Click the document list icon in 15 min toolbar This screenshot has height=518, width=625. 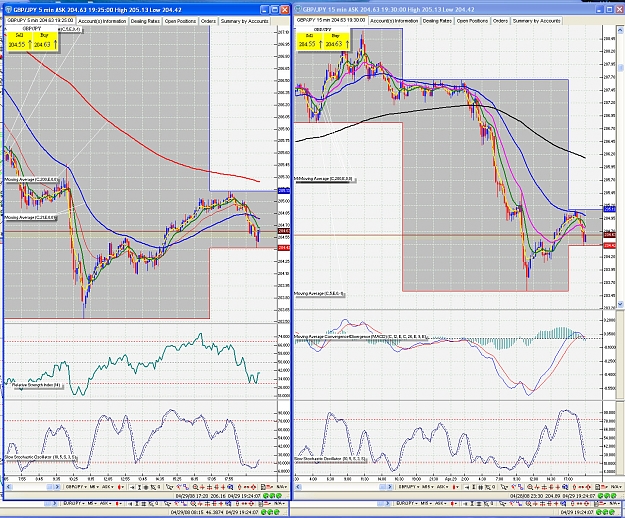coord(597,487)
